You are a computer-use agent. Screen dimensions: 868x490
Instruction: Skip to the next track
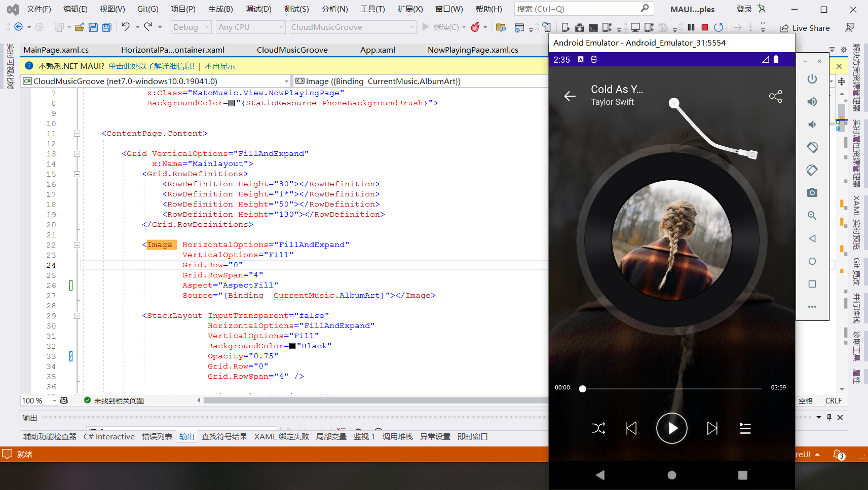pos(712,428)
